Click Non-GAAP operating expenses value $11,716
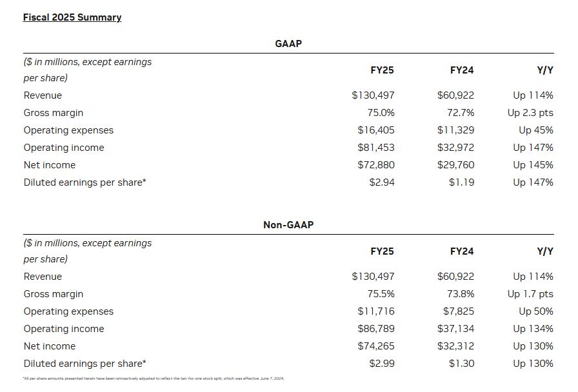This screenshot has height=392, width=578. point(375,311)
